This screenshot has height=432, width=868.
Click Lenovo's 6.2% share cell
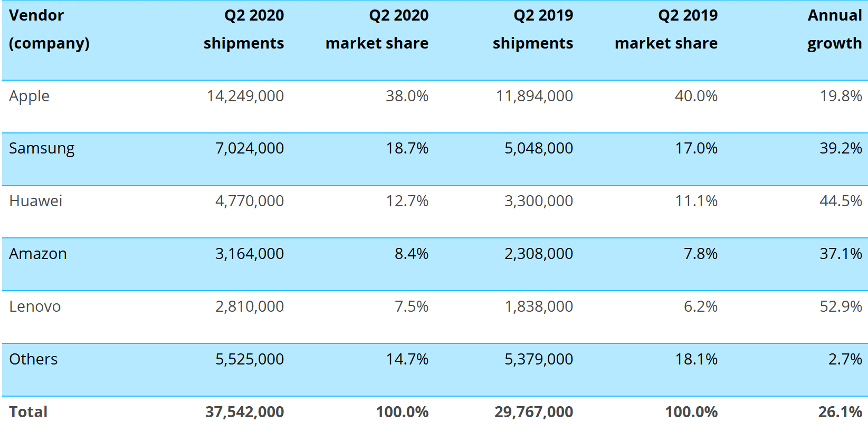701,306
